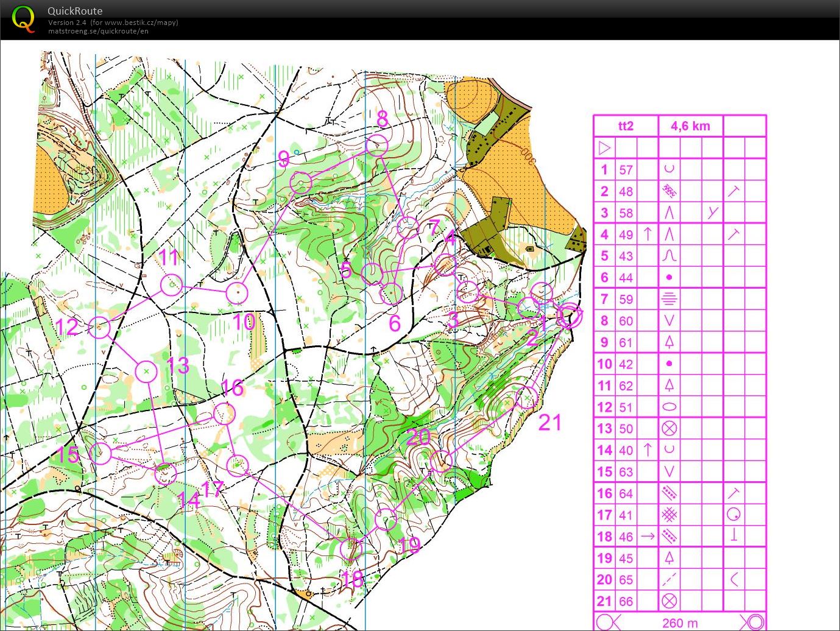The height and width of the screenshot is (631, 840).
Task: Click the finish double-circle symbol below the table
Action: 755,622
